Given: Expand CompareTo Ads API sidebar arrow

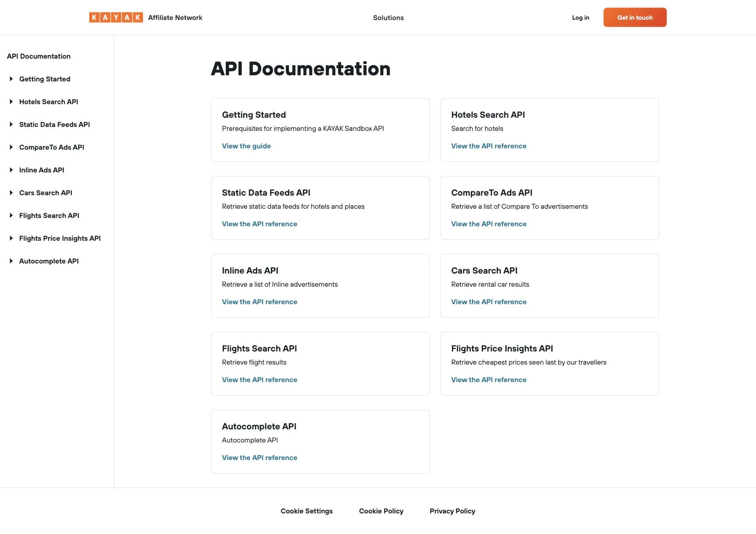Looking at the screenshot, I should 11,147.
